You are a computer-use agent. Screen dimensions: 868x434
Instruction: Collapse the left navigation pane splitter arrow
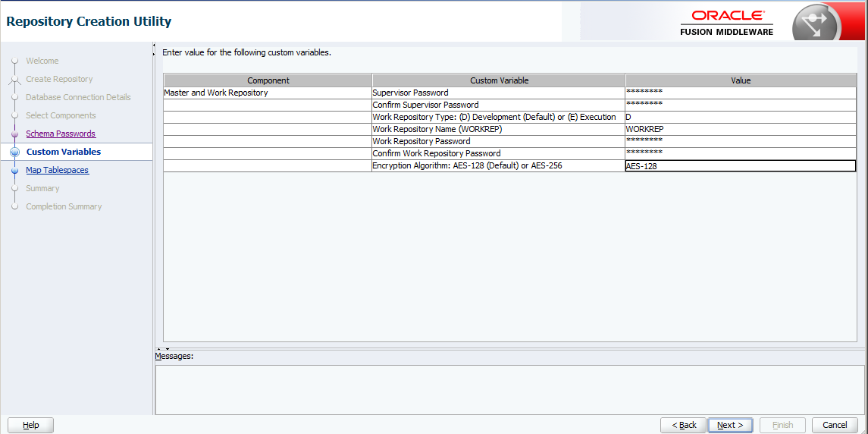[x=155, y=49]
